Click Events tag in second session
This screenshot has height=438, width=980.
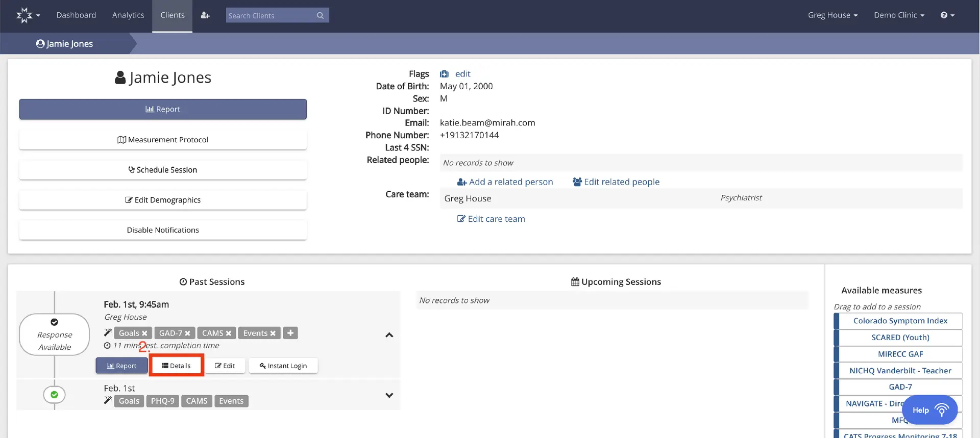pyautogui.click(x=231, y=401)
